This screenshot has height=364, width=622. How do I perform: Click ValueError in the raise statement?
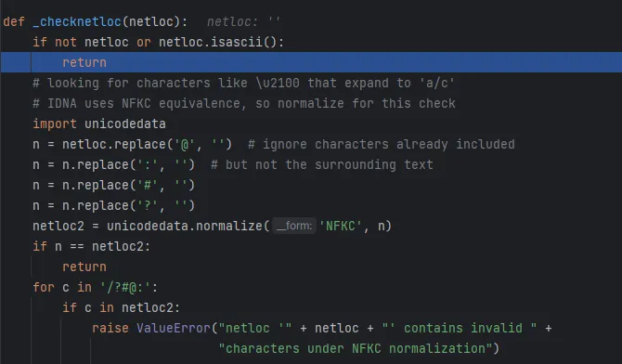coord(174,329)
